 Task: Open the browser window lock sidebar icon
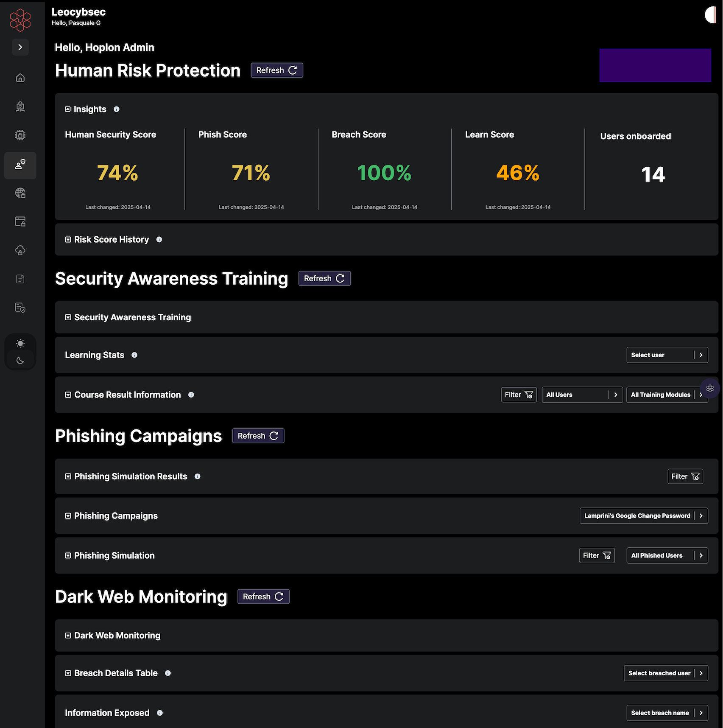pyautogui.click(x=20, y=221)
